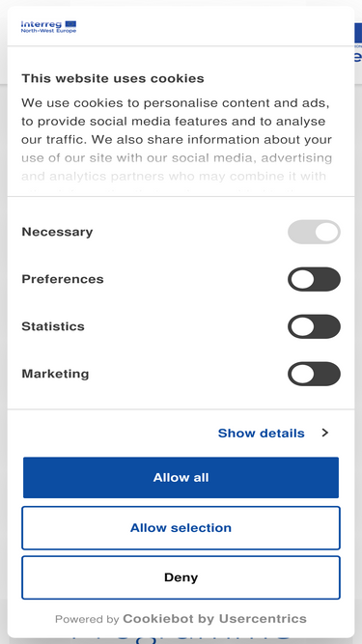Select the Necessary category label

57,232
